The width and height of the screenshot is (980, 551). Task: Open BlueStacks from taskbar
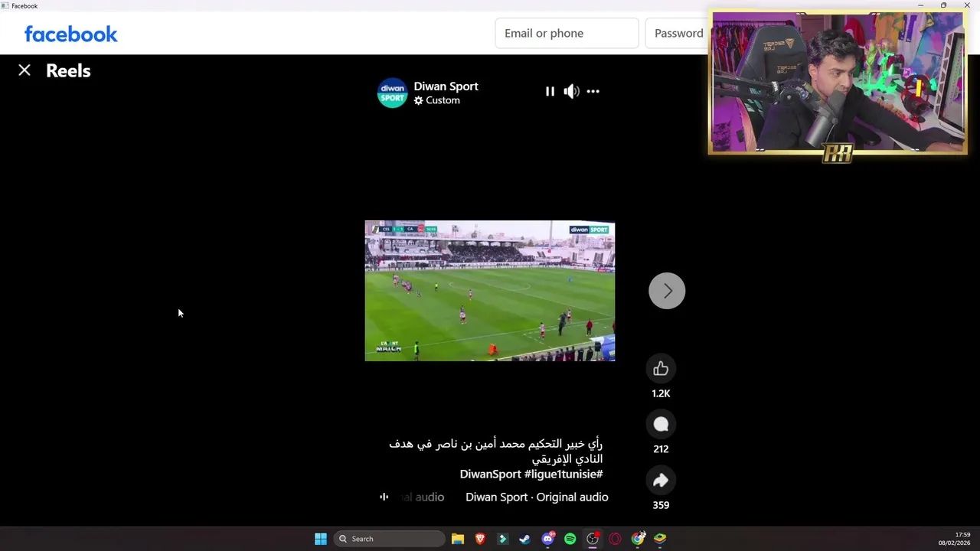pyautogui.click(x=660, y=539)
